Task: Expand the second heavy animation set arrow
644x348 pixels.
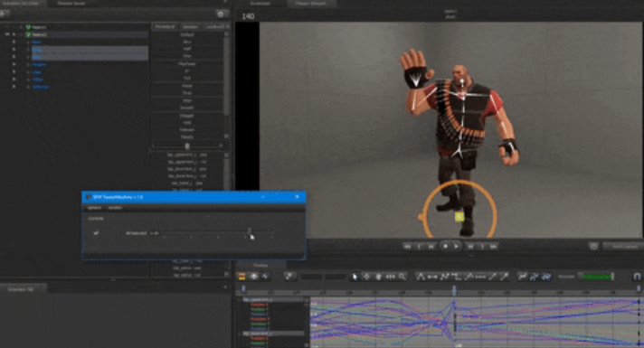Action: pos(14,34)
